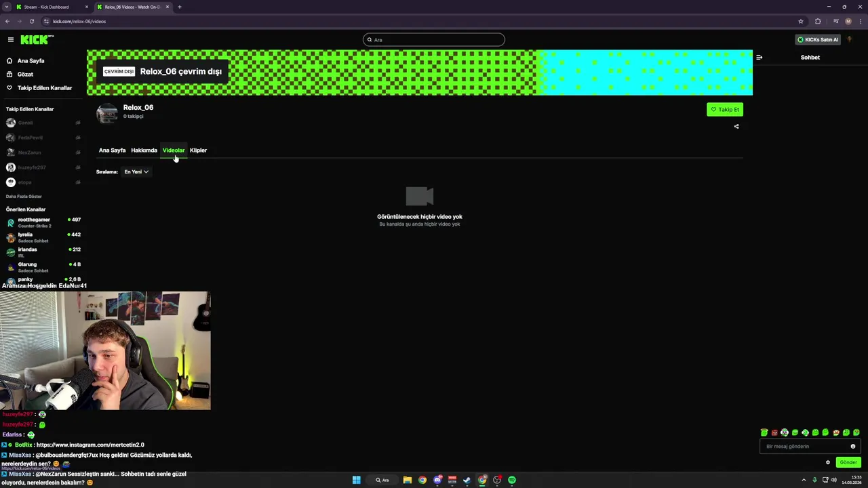Click the taskbar Ara search box

point(383,480)
